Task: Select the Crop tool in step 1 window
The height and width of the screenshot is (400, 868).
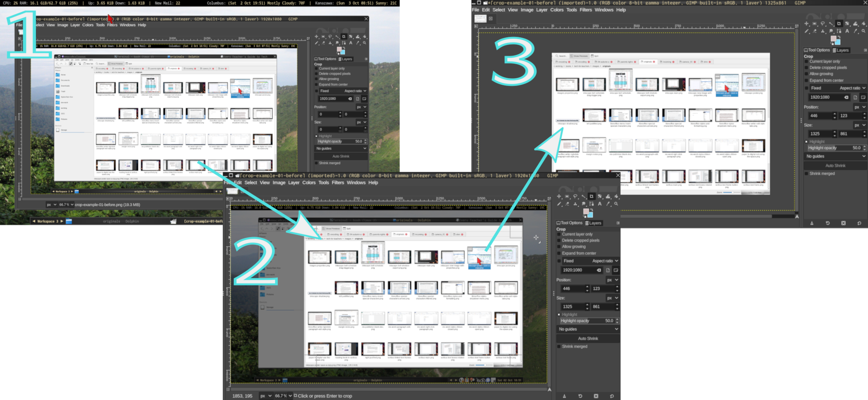Action: pyautogui.click(x=344, y=36)
